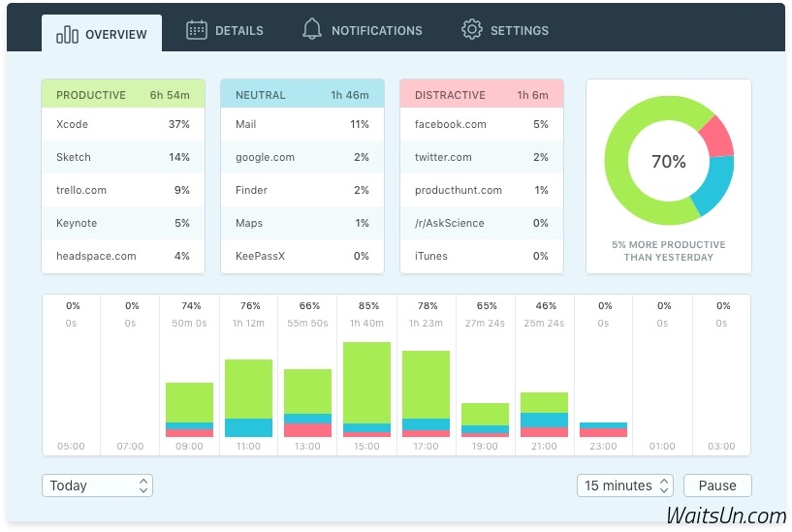
Task: Click the Mail row in Neutral
Action: click(x=301, y=124)
